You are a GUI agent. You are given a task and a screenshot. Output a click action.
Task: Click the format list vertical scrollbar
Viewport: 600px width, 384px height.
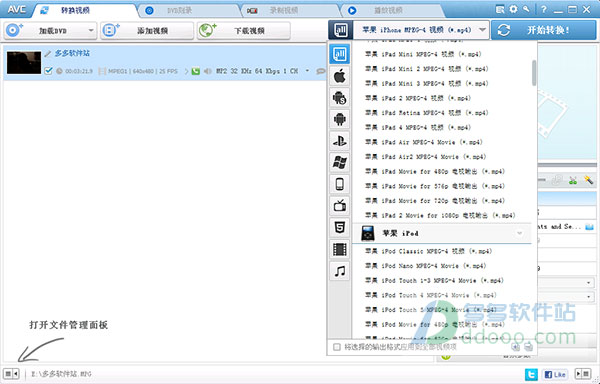pyautogui.click(x=534, y=73)
